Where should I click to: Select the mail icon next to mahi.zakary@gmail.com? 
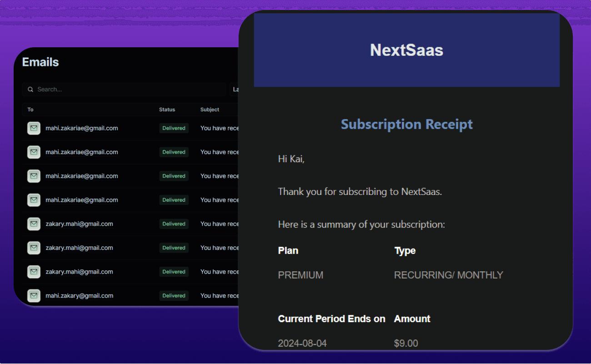[34, 296]
